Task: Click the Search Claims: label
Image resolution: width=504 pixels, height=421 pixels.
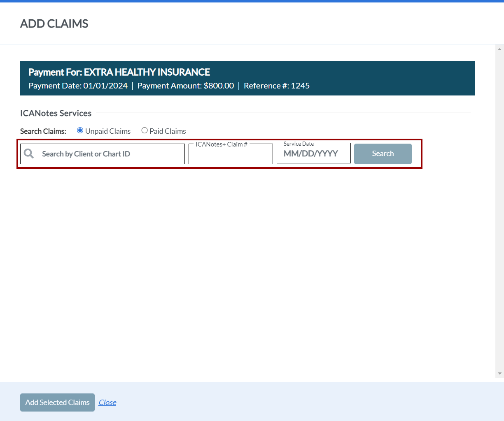Action: point(43,131)
